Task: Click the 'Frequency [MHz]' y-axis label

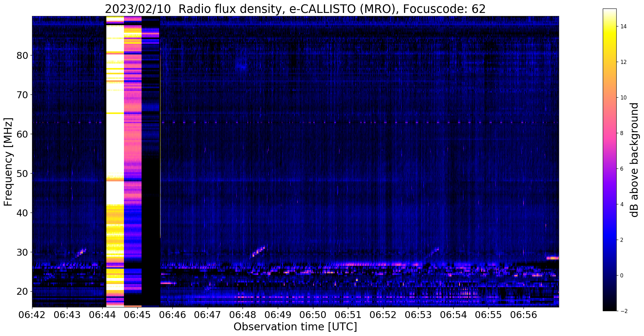Action: pos(8,162)
